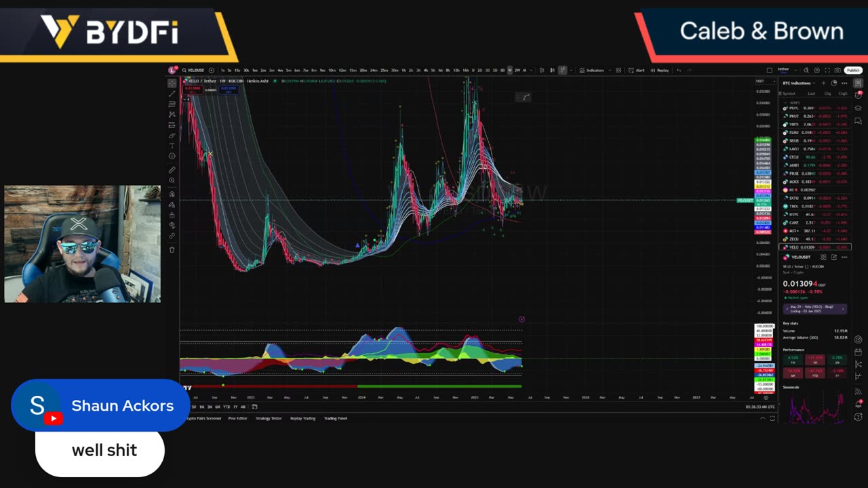Image resolution: width=868 pixels, height=488 pixels.
Task: Open help question mark in right sidebar
Action: click(x=858, y=417)
